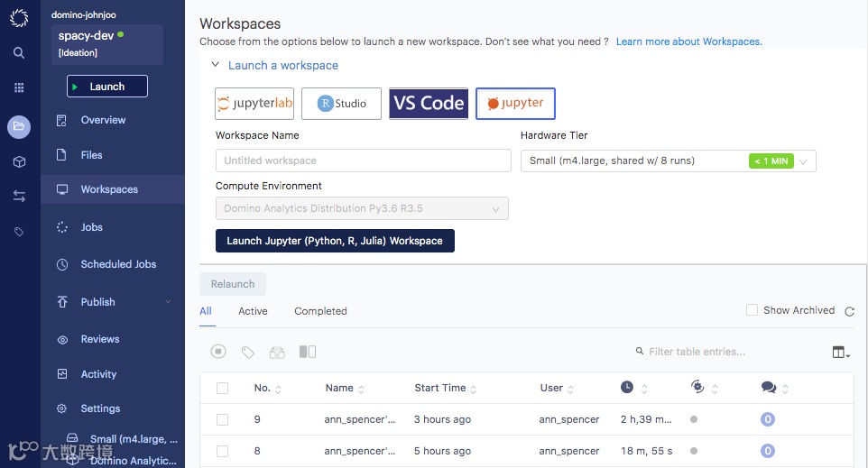Sort by the clock duration column icon
The image size is (868, 468).
pyautogui.click(x=627, y=387)
